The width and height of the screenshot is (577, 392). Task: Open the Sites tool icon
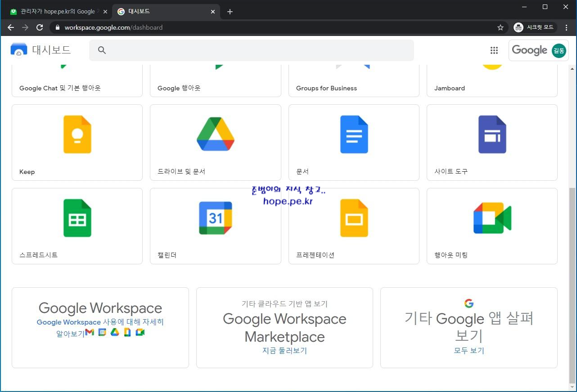(492, 134)
